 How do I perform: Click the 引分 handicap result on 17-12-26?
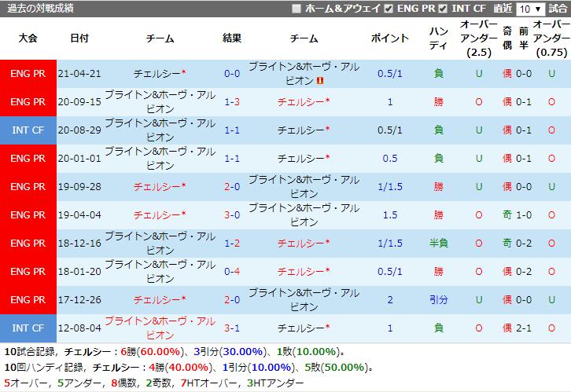pyautogui.click(x=438, y=300)
